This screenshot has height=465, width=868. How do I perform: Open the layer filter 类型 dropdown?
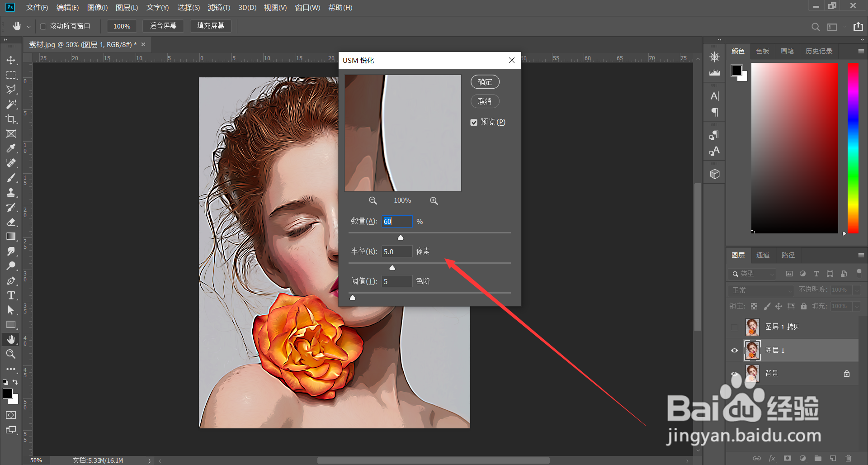(x=752, y=274)
